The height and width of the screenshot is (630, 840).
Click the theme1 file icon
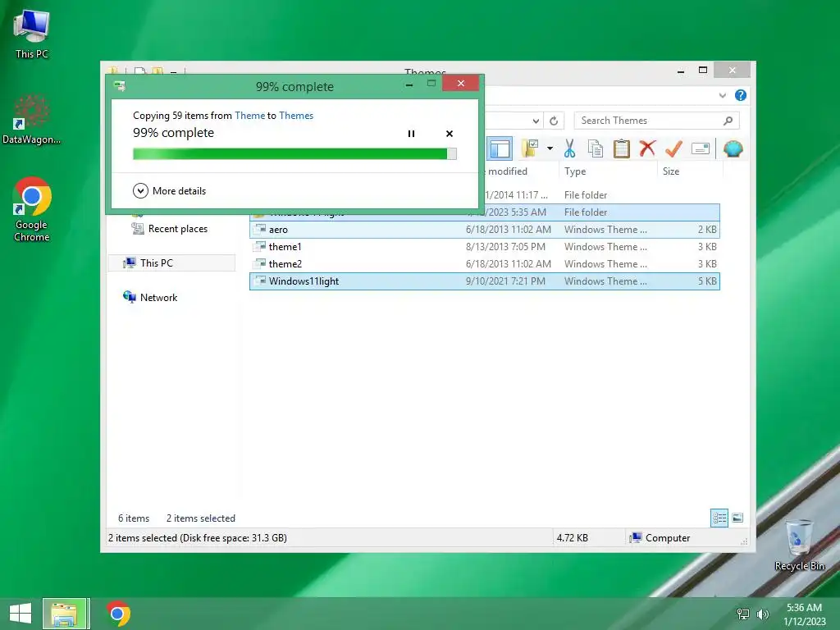(x=260, y=246)
